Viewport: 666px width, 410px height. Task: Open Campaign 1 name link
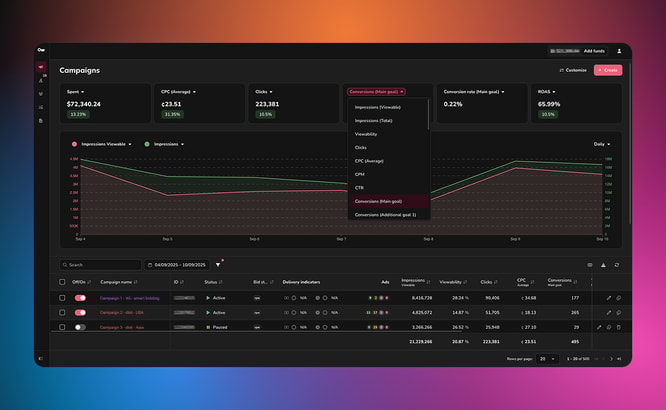coord(130,298)
